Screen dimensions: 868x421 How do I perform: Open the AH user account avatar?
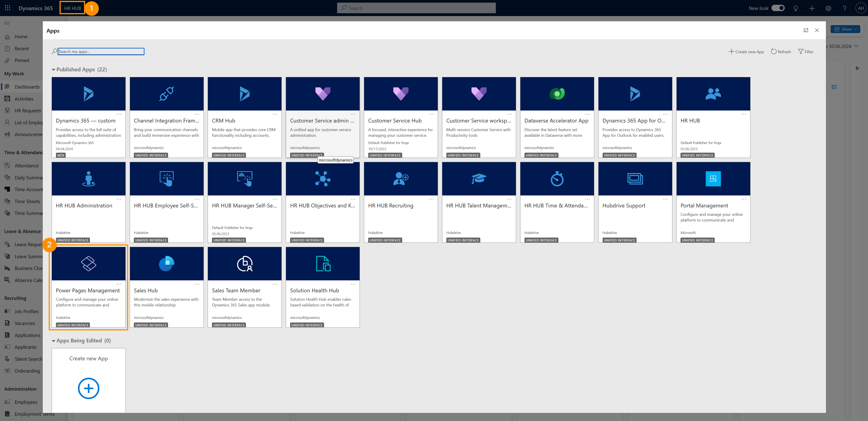(x=861, y=8)
